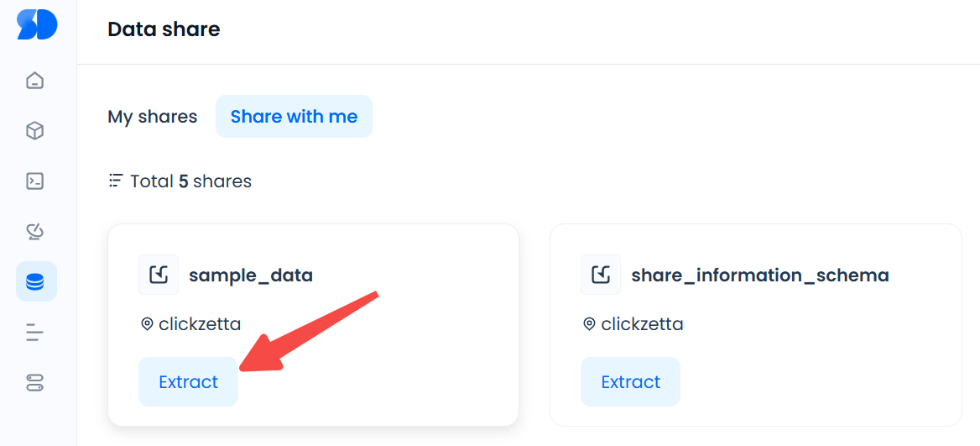Extract the sample_data share
980x446 pixels.
point(188,382)
